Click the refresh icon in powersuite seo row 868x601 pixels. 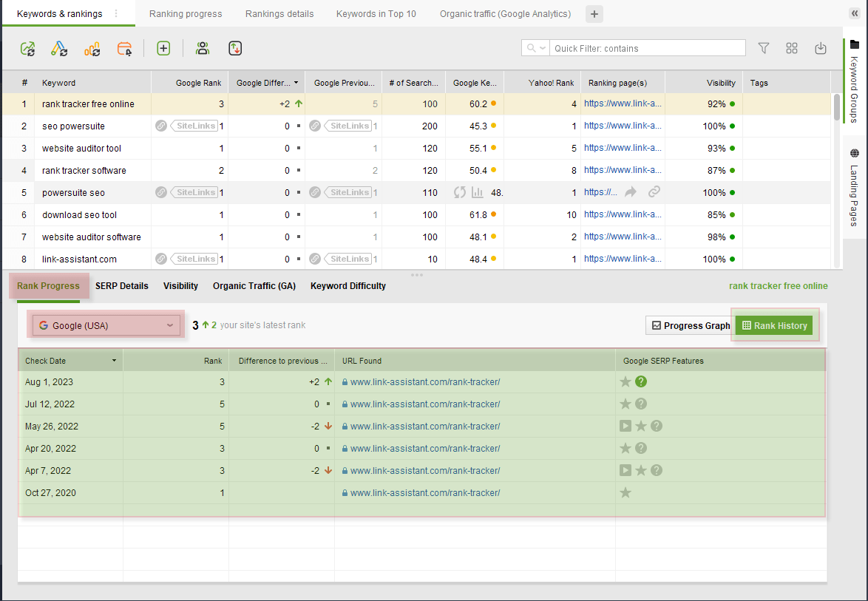pos(459,192)
